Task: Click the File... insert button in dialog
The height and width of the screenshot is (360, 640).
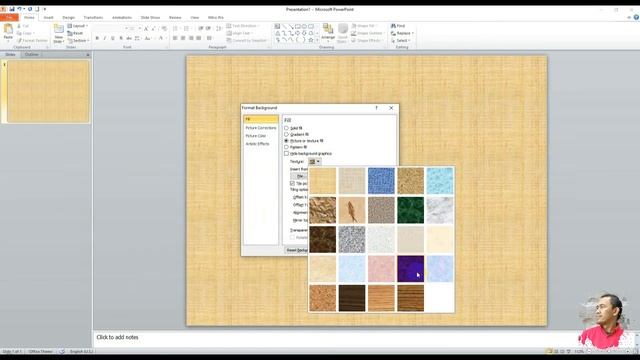Action: tap(299, 176)
